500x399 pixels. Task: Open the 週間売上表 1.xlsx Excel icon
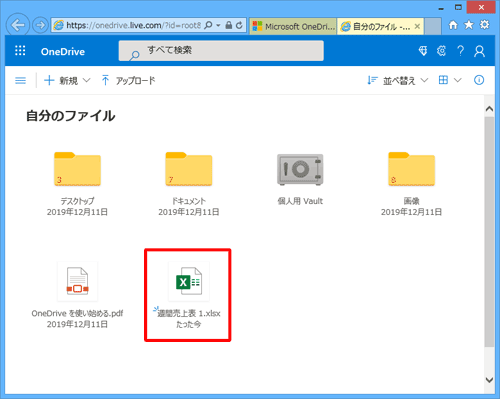point(189,281)
